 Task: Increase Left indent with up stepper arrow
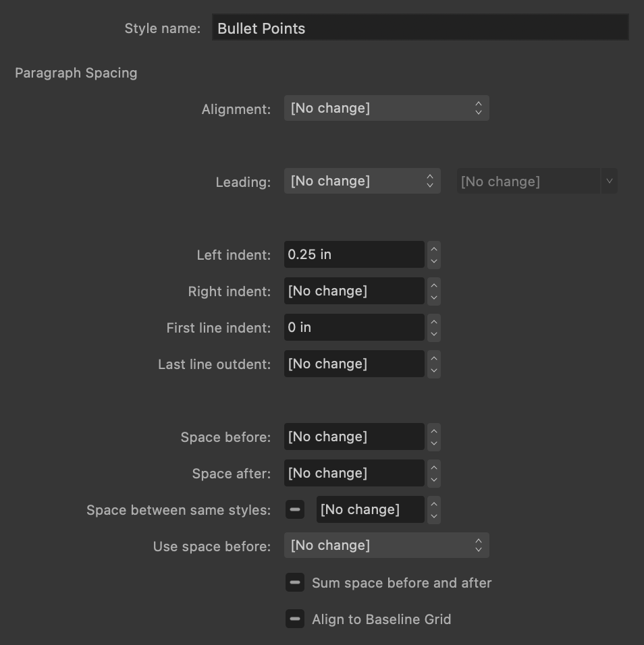434,248
